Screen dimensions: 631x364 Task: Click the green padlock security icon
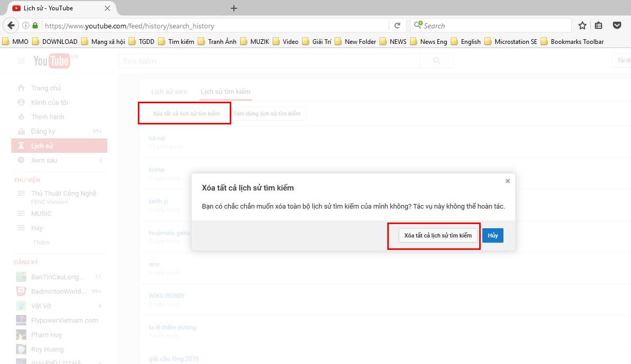point(35,25)
